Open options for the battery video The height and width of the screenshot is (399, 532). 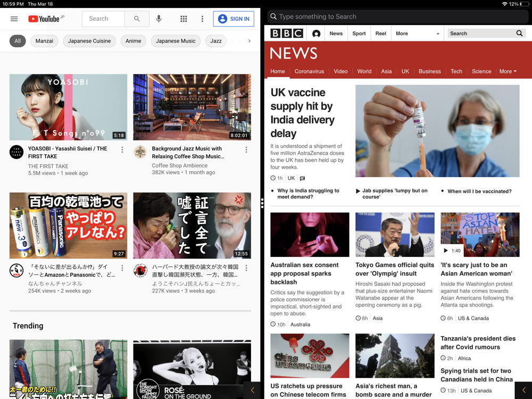(122, 268)
